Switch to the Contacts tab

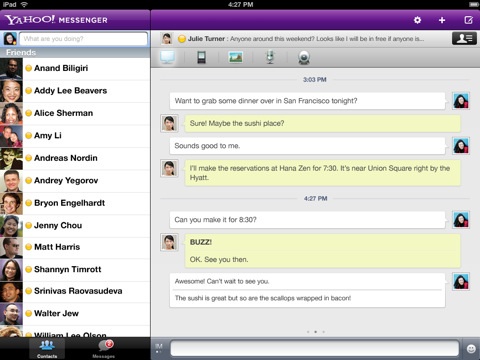click(x=47, y=349)
